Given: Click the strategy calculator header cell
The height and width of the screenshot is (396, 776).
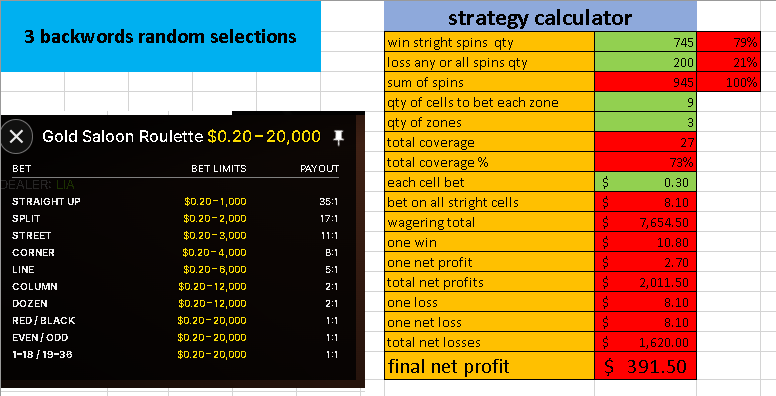Looking at the screenshot, I should pyautogui.click(x=540, y=17).
